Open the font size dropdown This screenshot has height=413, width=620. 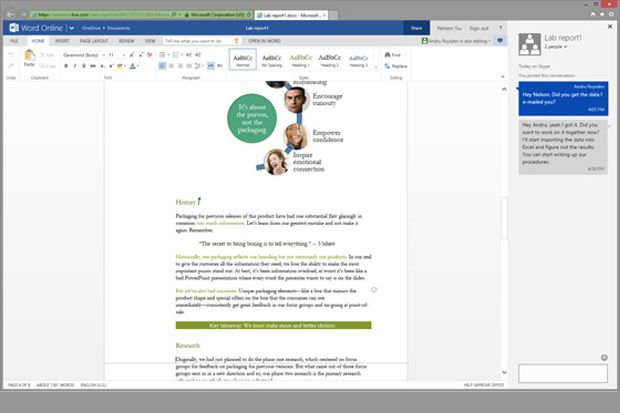click(124, 55)
